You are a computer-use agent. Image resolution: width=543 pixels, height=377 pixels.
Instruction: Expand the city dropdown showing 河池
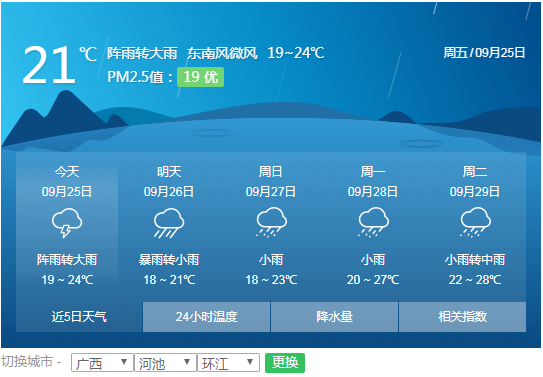point(165,363)
